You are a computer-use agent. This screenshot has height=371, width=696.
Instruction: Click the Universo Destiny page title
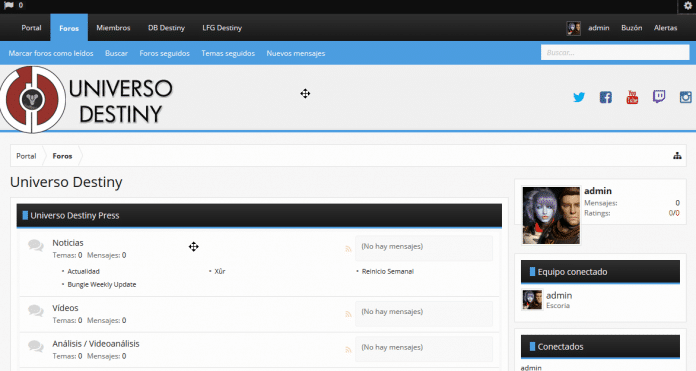(66, 182)
